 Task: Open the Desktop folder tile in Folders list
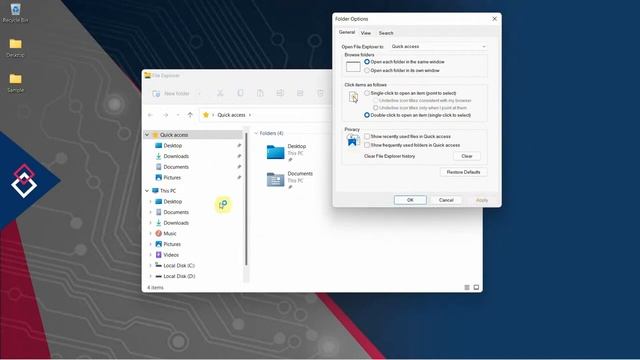(x=286, y=152)
